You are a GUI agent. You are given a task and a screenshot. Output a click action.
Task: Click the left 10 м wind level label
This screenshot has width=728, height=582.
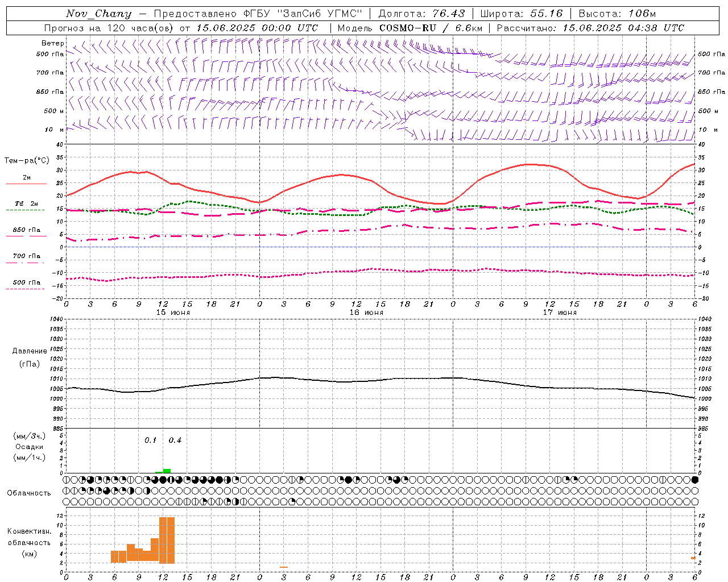[54, 130]
